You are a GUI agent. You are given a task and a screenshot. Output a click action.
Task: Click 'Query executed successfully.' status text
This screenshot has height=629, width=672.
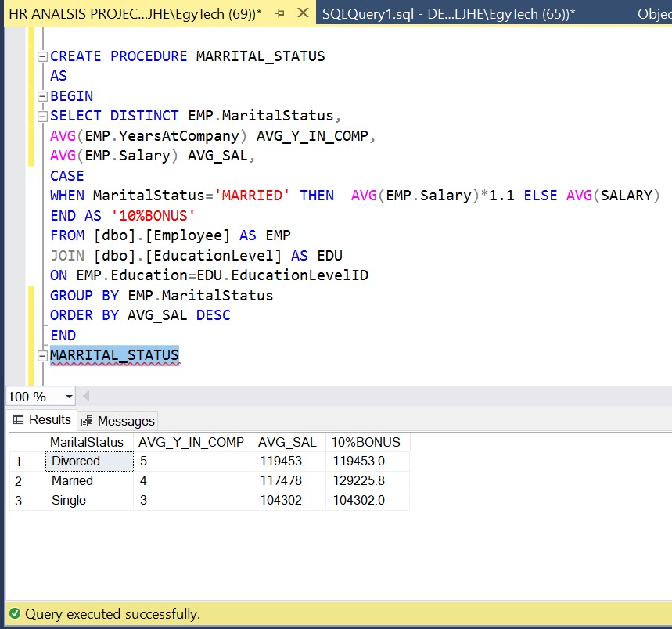coord(113,614)
